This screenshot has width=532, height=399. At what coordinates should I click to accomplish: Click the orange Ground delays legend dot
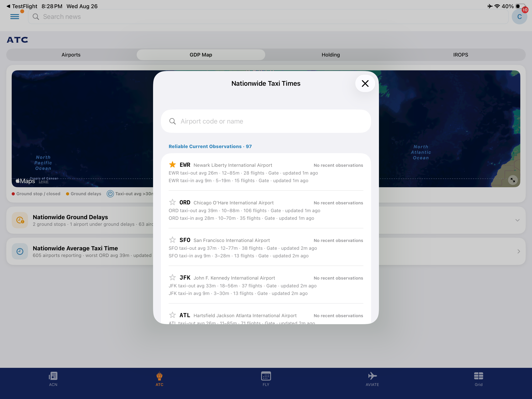pyautogui.click(x=68, y=194)
